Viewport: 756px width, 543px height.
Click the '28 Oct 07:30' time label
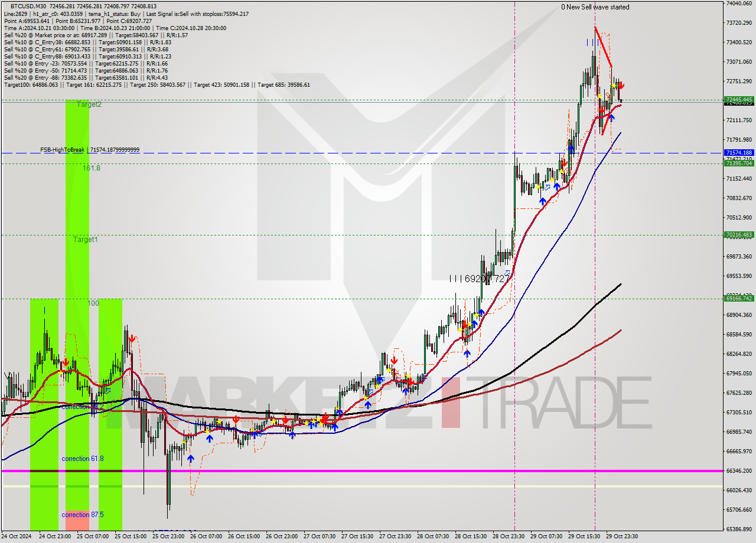tap(433, 537)
